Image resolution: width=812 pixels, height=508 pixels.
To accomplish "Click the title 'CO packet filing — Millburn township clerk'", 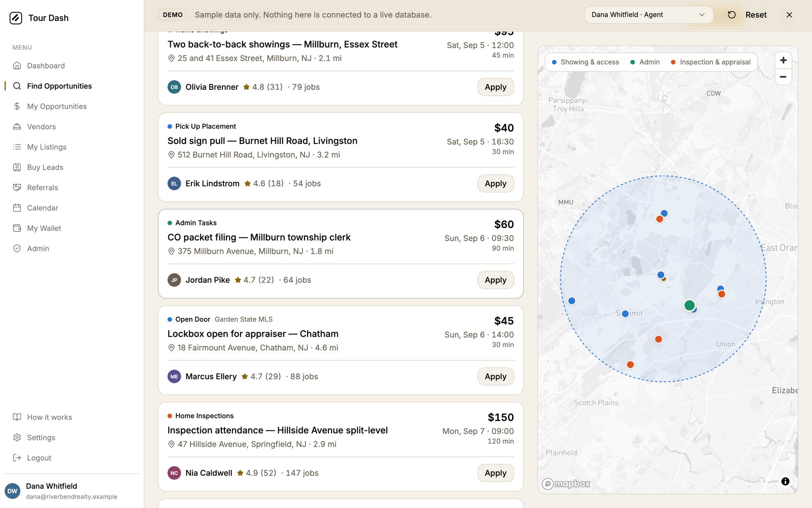I will 259,238.
